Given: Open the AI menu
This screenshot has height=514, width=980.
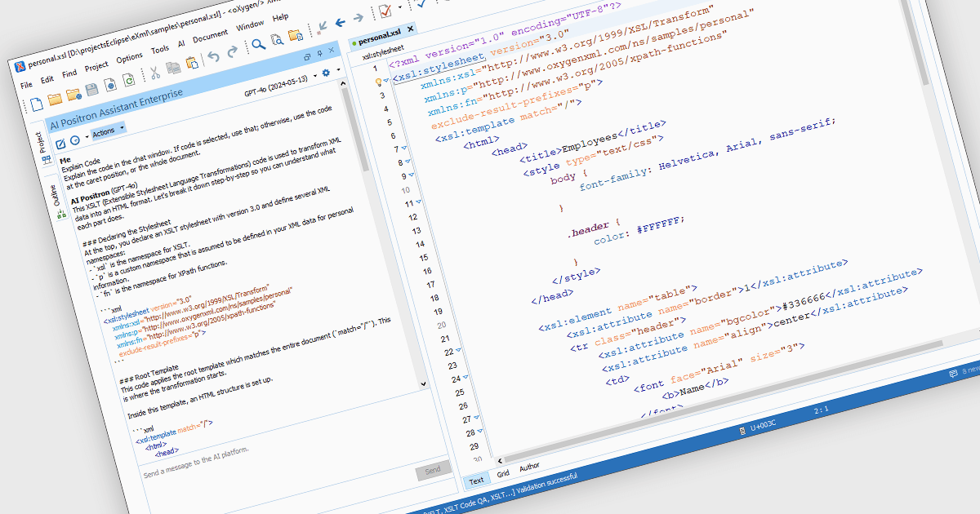Looking at the screenshot, I should pyautogui.click(x=181, y=42).
